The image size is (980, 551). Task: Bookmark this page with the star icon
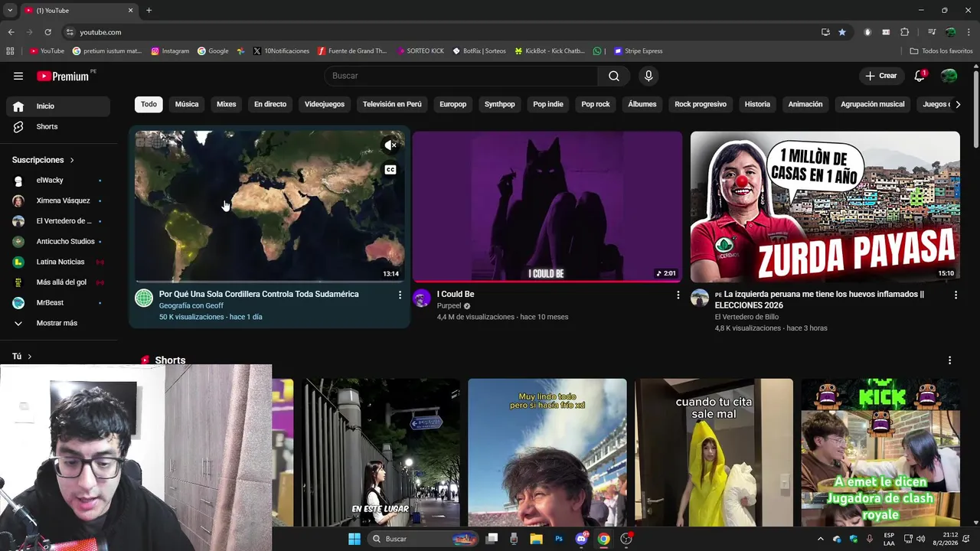pos(842,32)
